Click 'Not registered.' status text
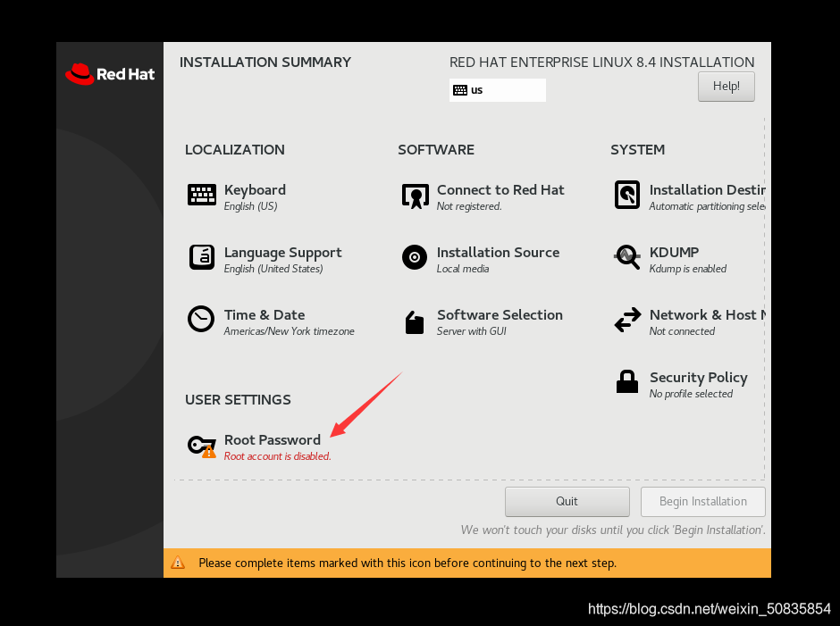 tap(469, 206)
